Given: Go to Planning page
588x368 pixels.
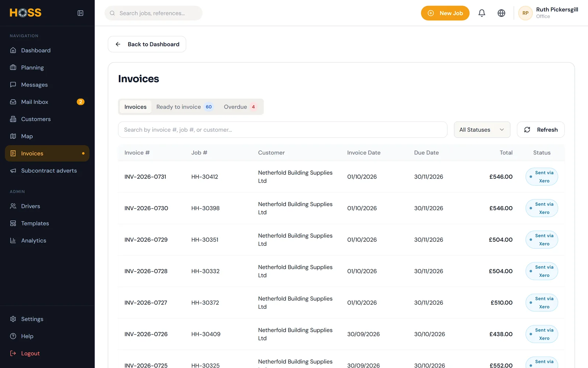Looking at the screenshot, I should 47,68.
